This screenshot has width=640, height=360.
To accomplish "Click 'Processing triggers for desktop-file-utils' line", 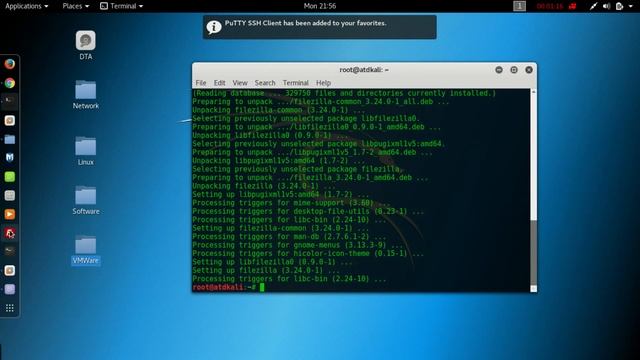I will [308, 211].
